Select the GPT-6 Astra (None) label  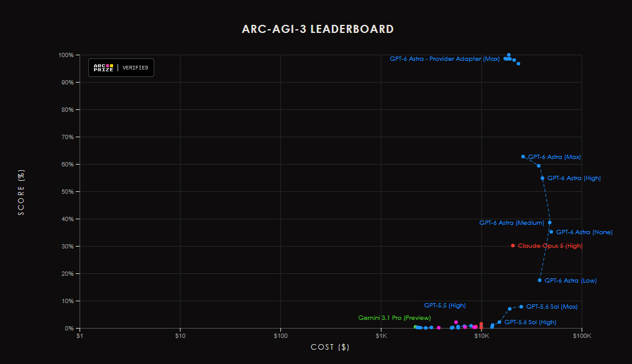[x=584, y=232]
